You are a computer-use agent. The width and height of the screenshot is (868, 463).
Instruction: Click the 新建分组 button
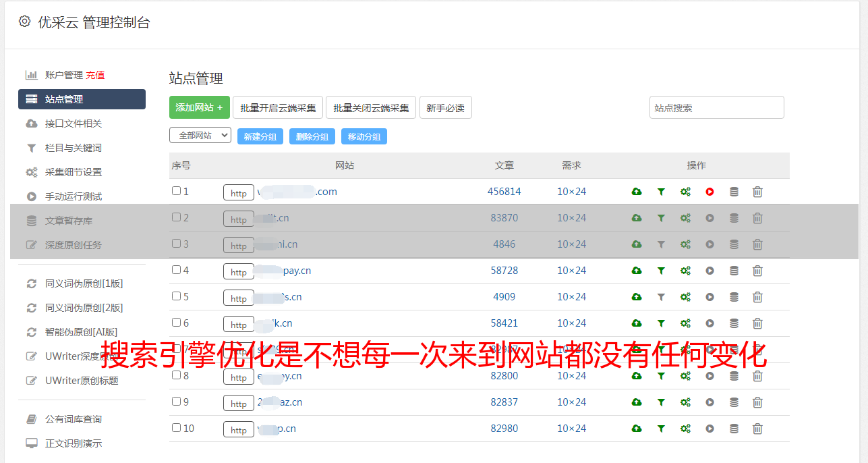click(260, 136)
